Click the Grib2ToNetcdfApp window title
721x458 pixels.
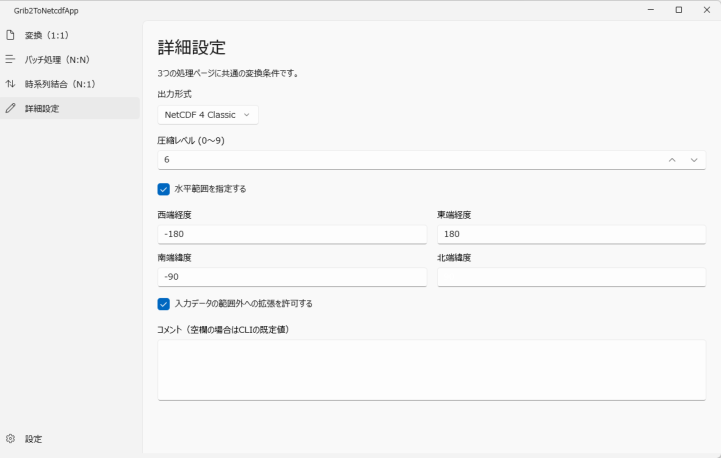[46, 11]
